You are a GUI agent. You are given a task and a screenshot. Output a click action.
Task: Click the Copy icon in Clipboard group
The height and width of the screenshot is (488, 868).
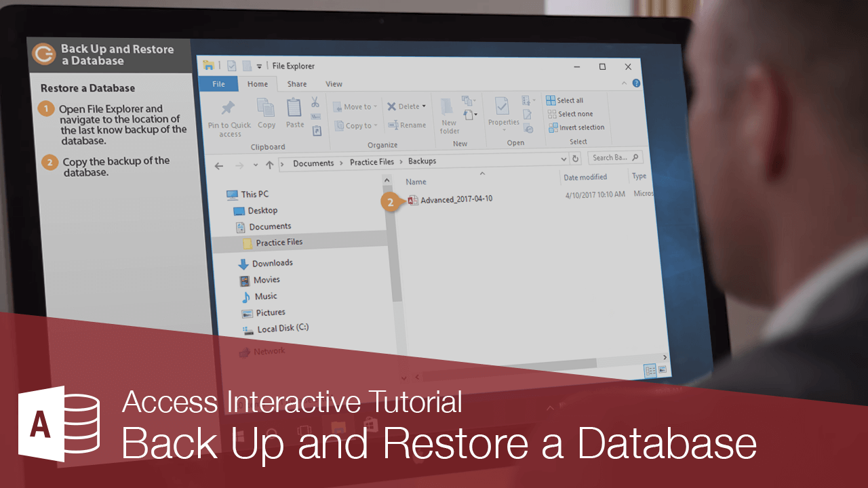266,108
